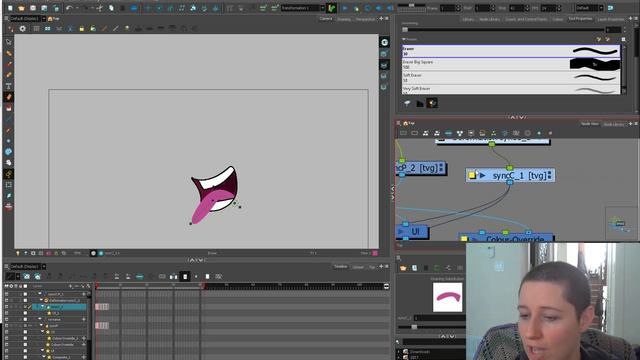Click the folder icon in Library panel toolbar
This screenshot has height=360, width=640.
(x=403, y=268)
